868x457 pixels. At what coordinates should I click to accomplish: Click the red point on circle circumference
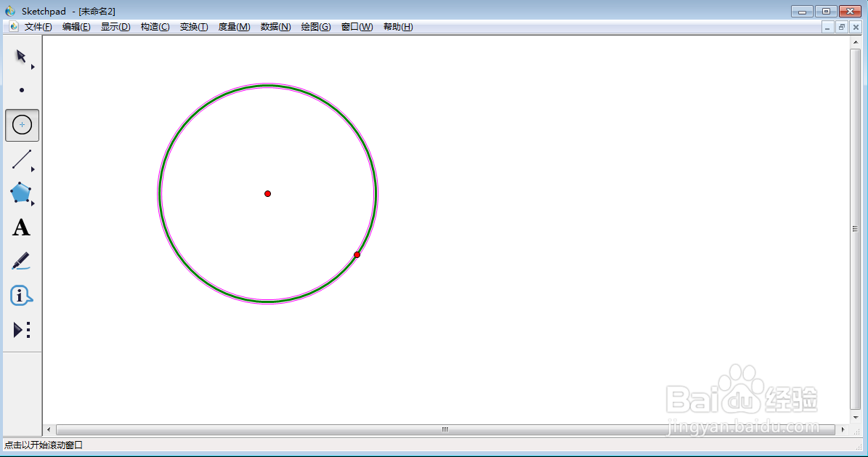pyautogui.click(x=357, y=255)
